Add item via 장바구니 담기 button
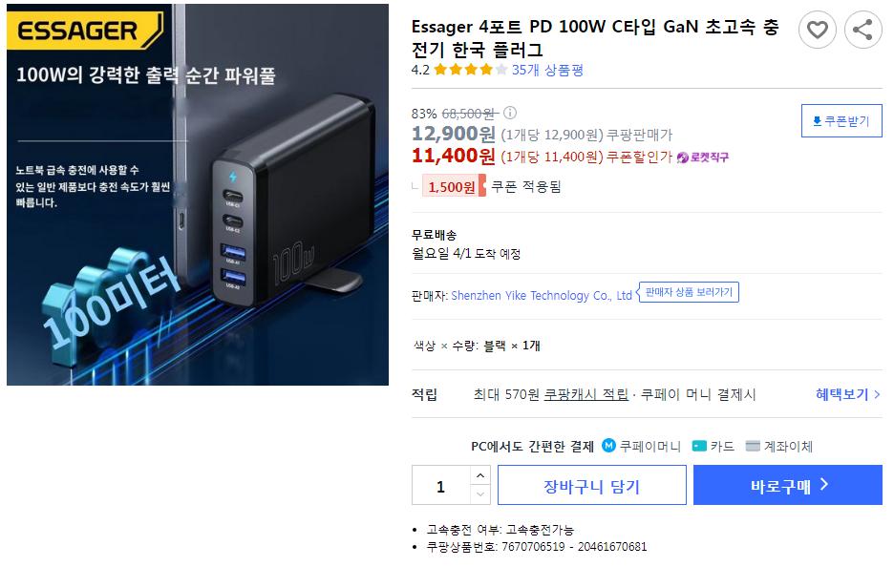 592,486
